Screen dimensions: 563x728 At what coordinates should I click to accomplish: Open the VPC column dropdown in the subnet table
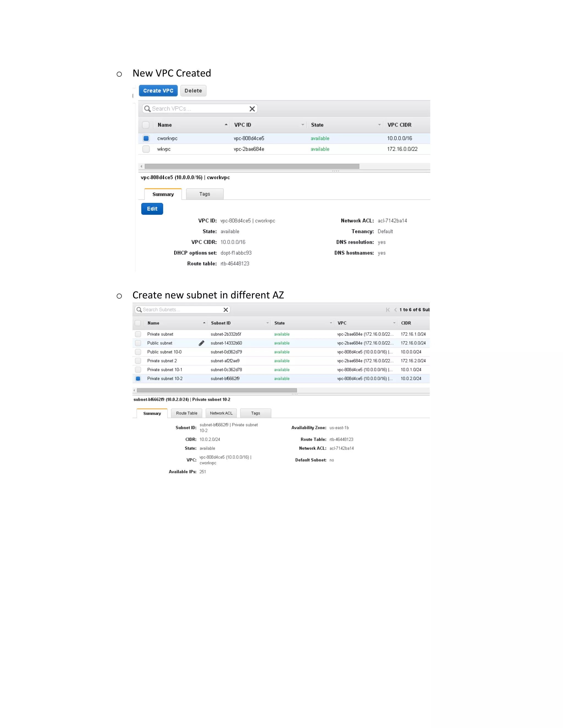(x=394, y=323)
